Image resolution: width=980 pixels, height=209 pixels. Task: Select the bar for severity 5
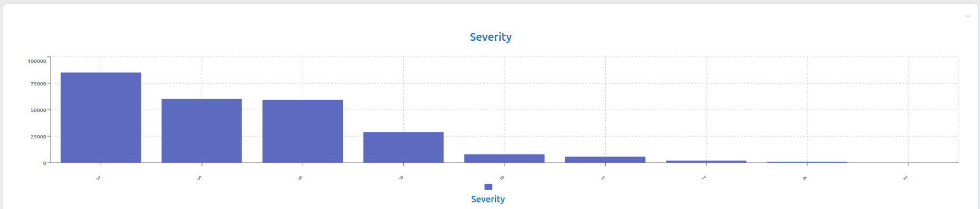click(x=202, y=131)
